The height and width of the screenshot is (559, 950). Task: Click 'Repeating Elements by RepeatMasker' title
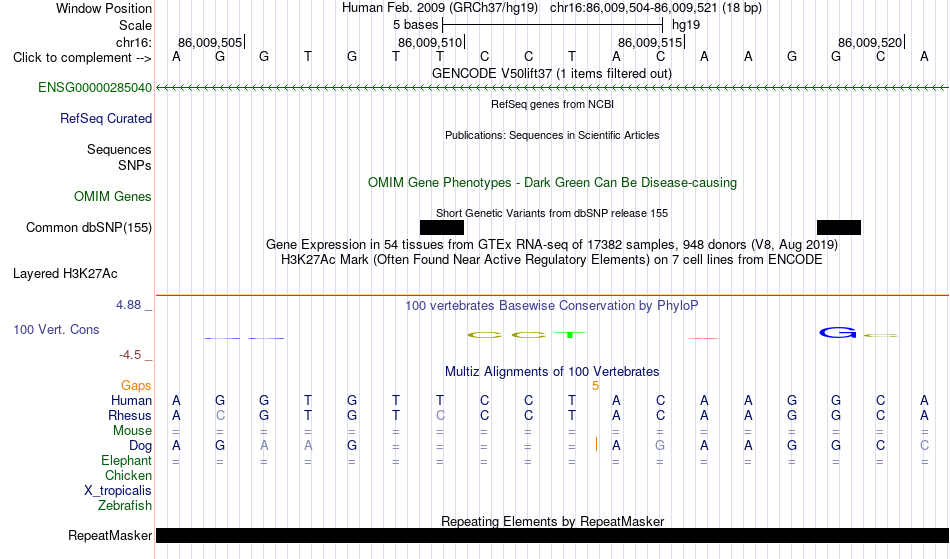point(553,521)
